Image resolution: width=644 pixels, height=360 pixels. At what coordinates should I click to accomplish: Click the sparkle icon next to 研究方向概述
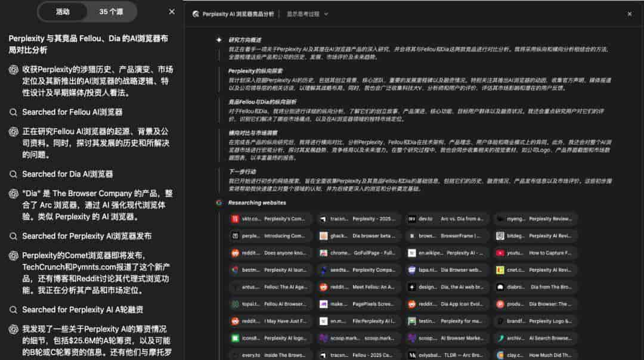(x=219, y=40)
